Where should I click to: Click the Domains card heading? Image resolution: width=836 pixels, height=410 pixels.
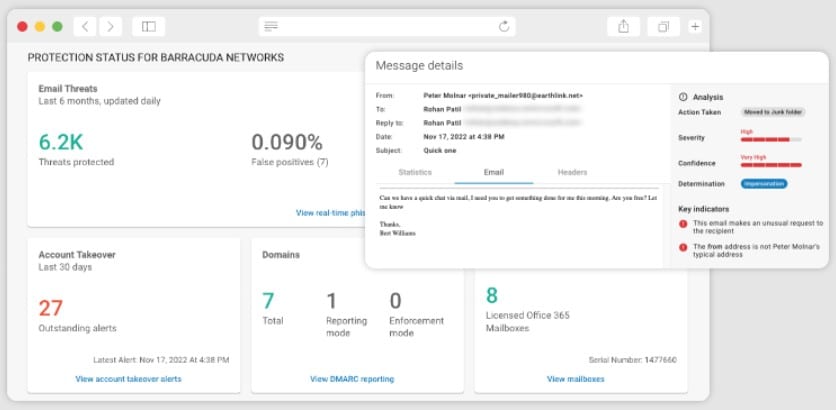pos(281,255)
